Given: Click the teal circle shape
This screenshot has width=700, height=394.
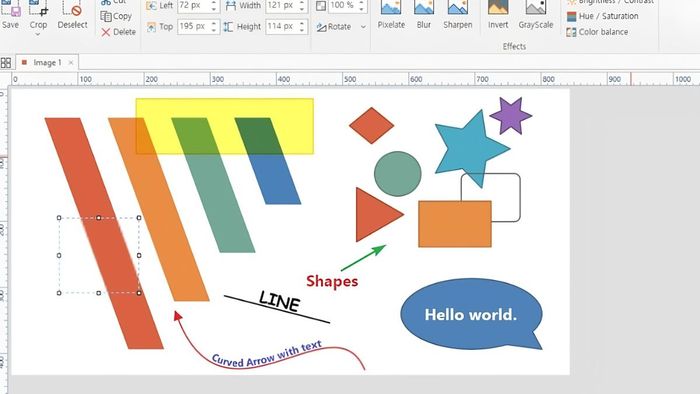Looking at the screenshot, I should pos(397,174).
